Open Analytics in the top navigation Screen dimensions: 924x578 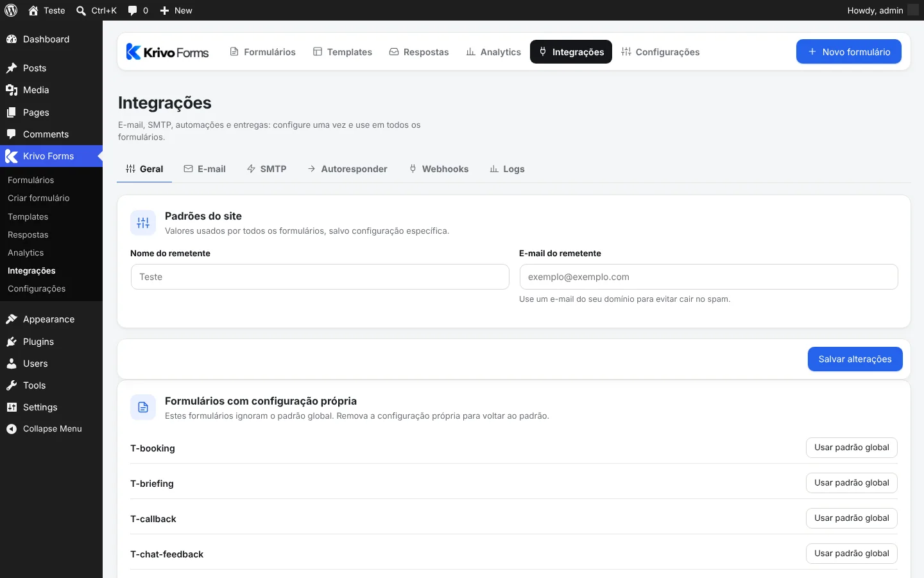493,52
